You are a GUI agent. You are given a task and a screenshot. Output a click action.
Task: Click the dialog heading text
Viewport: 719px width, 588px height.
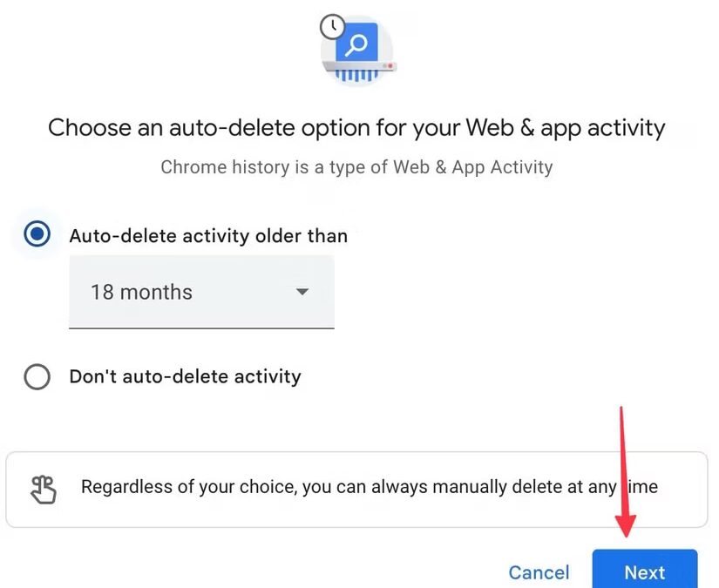357,128
